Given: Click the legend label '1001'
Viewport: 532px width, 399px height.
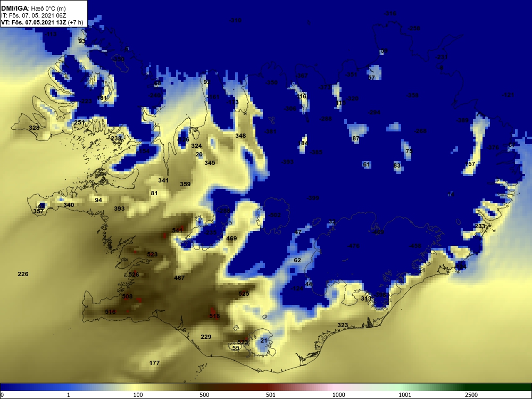Looking at the screenshot, I should point(405,395).
